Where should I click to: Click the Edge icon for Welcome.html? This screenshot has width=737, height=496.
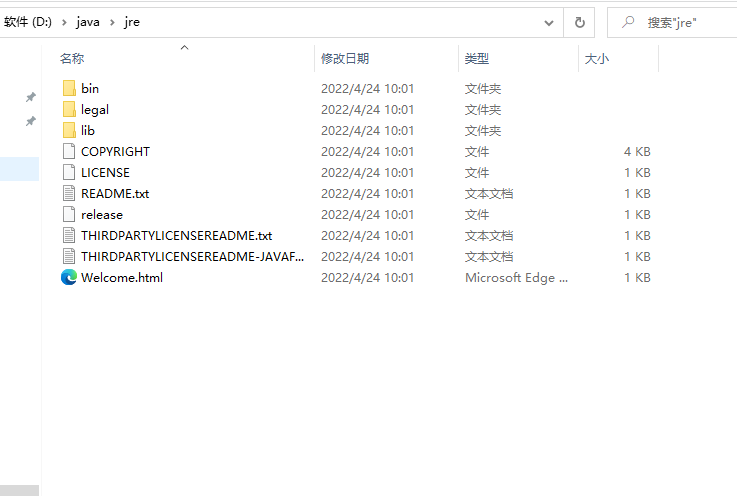pyautogui.click(x=69, y=277)
